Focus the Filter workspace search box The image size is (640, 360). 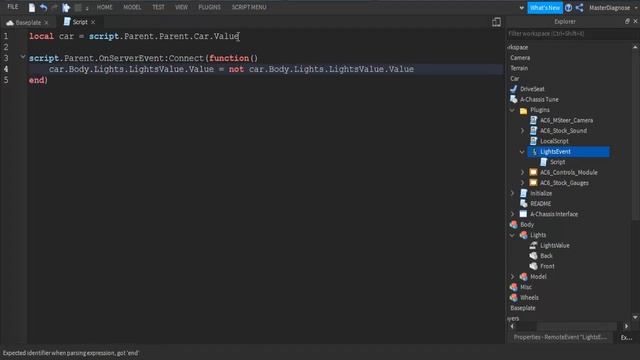coord(567,34)
